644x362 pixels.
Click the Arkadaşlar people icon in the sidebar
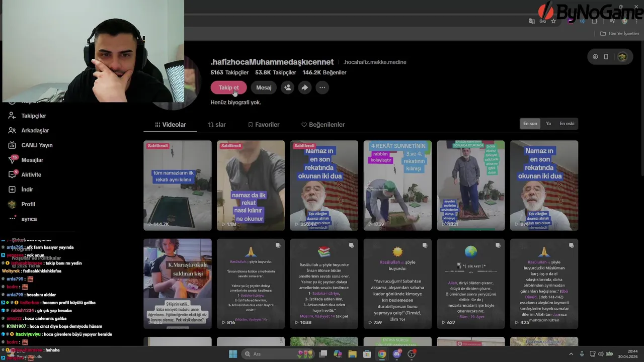[12, 130]
